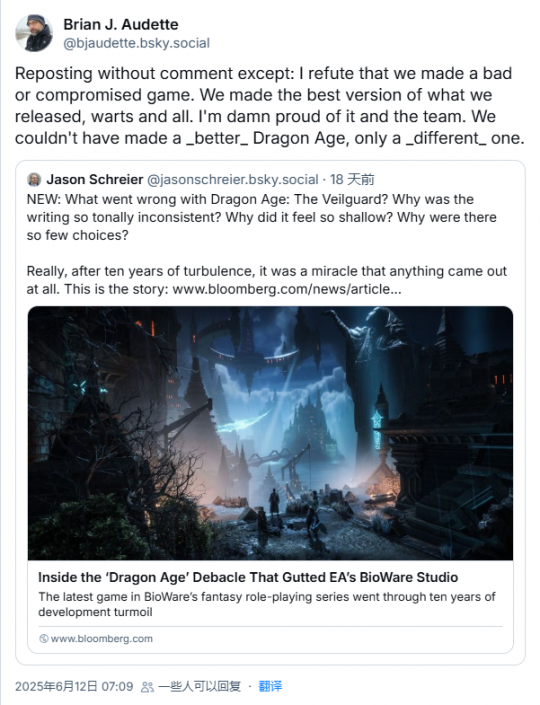Open the 一些人可以回复 reply restriction info
The height and width of the screenshot is (705, 540).
[x=200, y=687]
